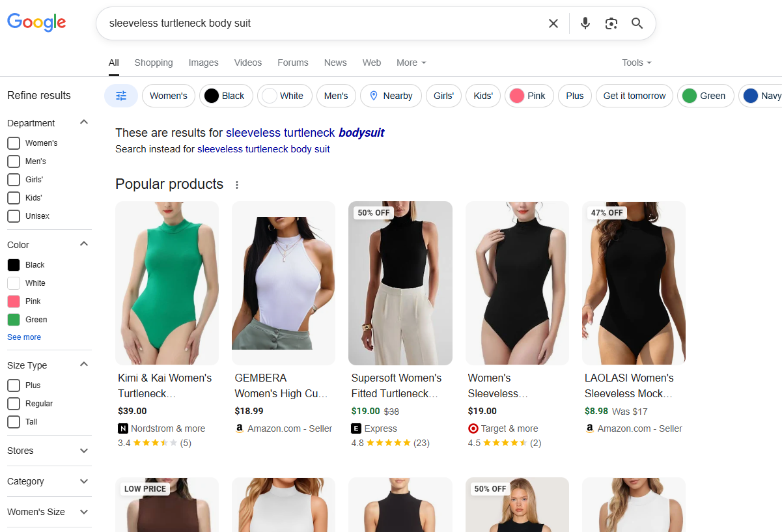Screen dimensions: 782x532
Task: Click the Target store icon
Action: point(473,428)
